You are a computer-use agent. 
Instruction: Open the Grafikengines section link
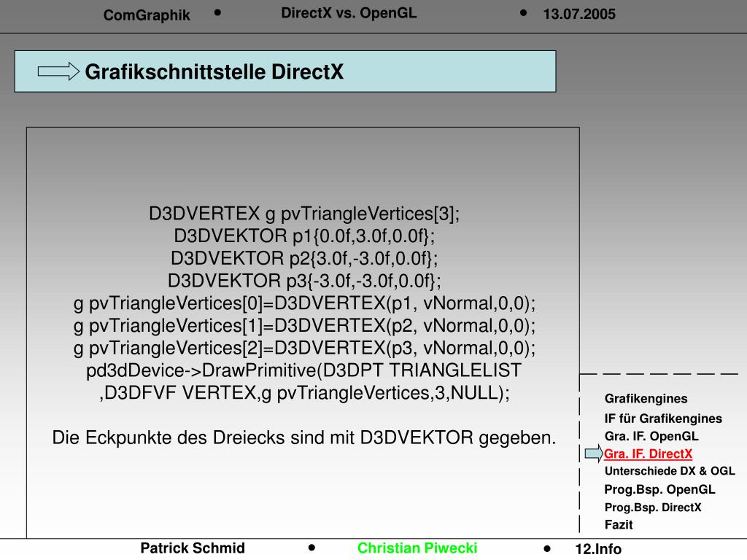pyautogui.click(x=646, y=399)
